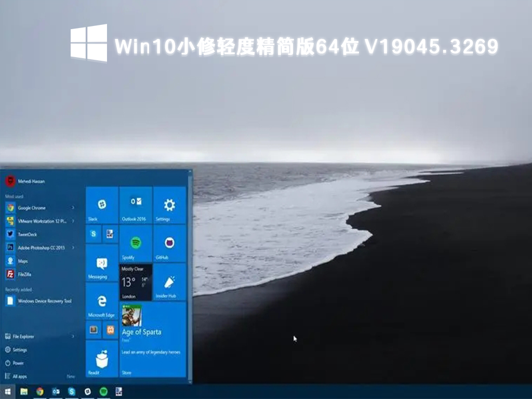Launch Outlook 2016 from Start tiles
The width and height of the screenshot is (532, 399).
(136, 205)
